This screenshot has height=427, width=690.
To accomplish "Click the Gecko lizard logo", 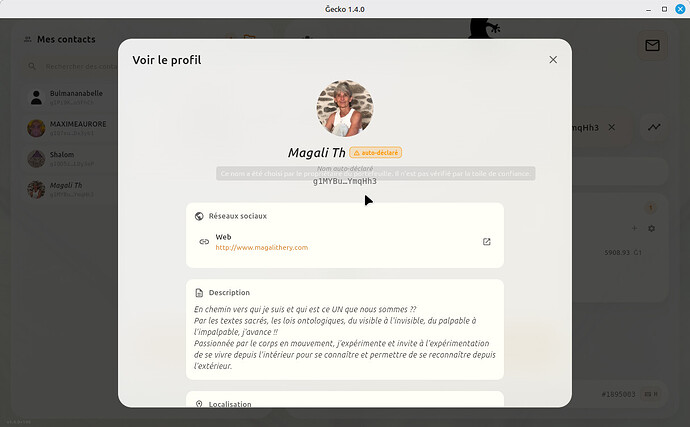I will (x=484, y=28).
